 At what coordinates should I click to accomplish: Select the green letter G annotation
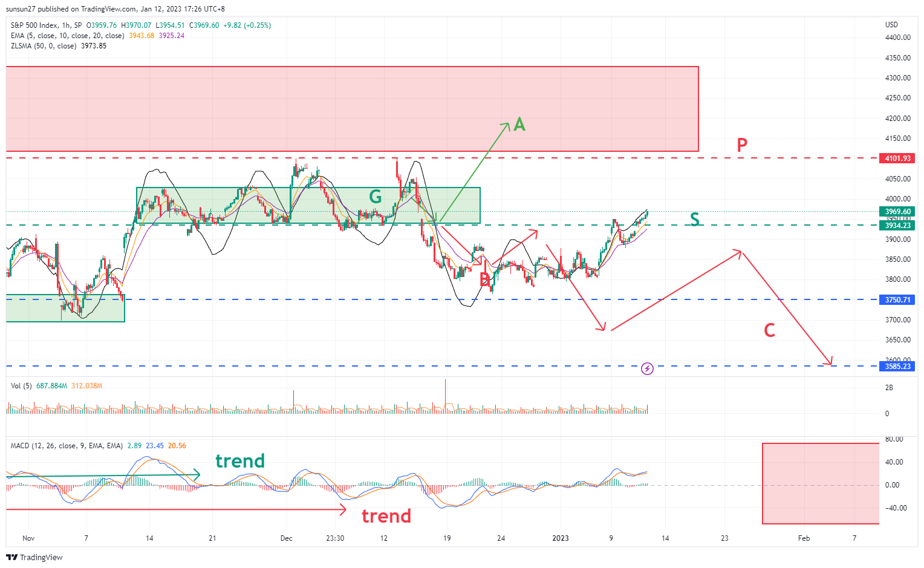point(376,197)
